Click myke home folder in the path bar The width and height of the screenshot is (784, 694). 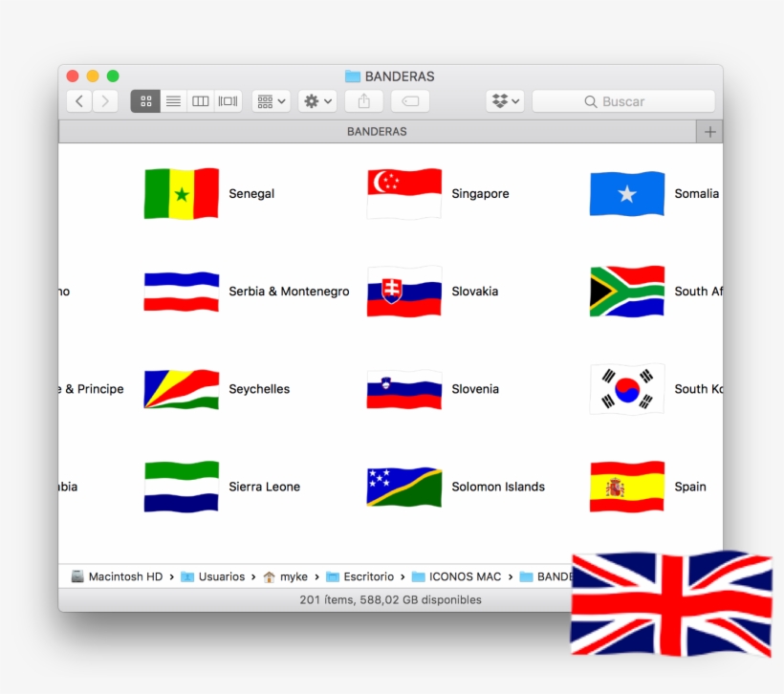tap(285, 576)
